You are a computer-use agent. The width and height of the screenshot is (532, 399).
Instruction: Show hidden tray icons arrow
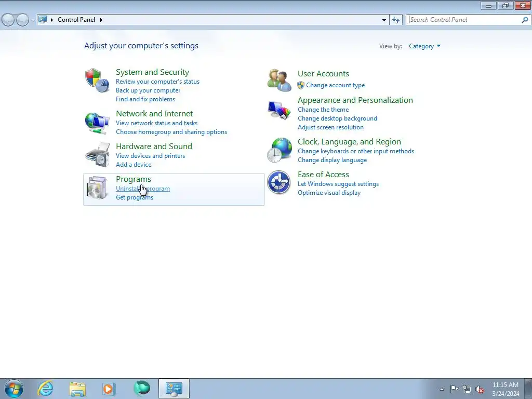pyautogui.click(x=442, y=389)
